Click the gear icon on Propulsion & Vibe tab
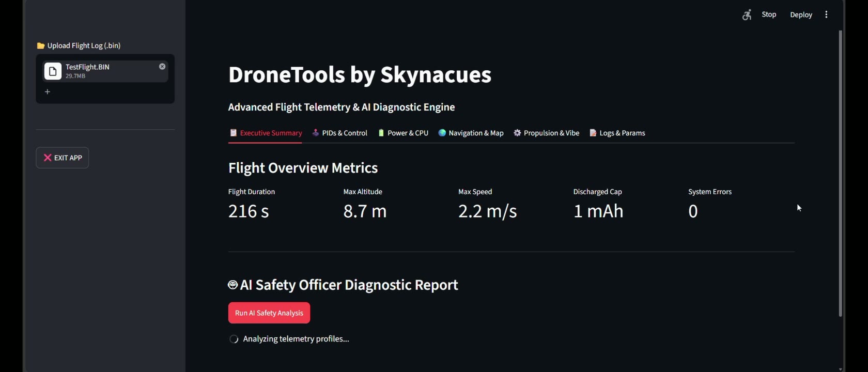Viewport: 868px width, 372px height. tap(517, 133)
